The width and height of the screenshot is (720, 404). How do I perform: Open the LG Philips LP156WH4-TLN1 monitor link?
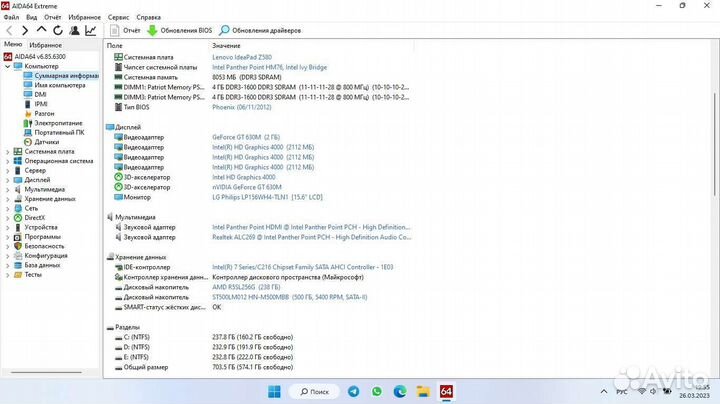point(267,197)
